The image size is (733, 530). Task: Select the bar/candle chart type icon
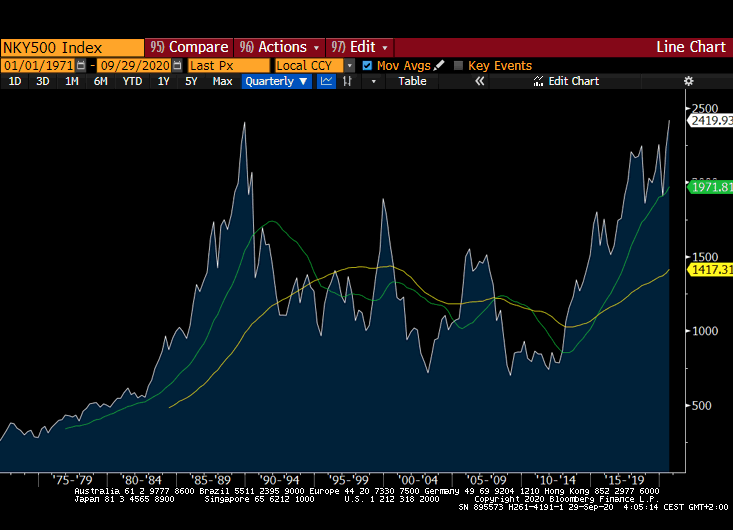[347, 81]
